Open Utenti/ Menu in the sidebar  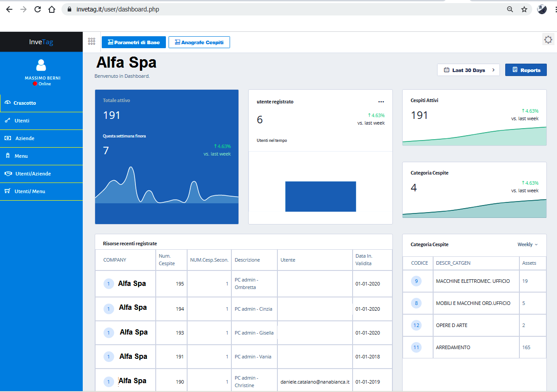pyautogui.click(x=42, y=191)
